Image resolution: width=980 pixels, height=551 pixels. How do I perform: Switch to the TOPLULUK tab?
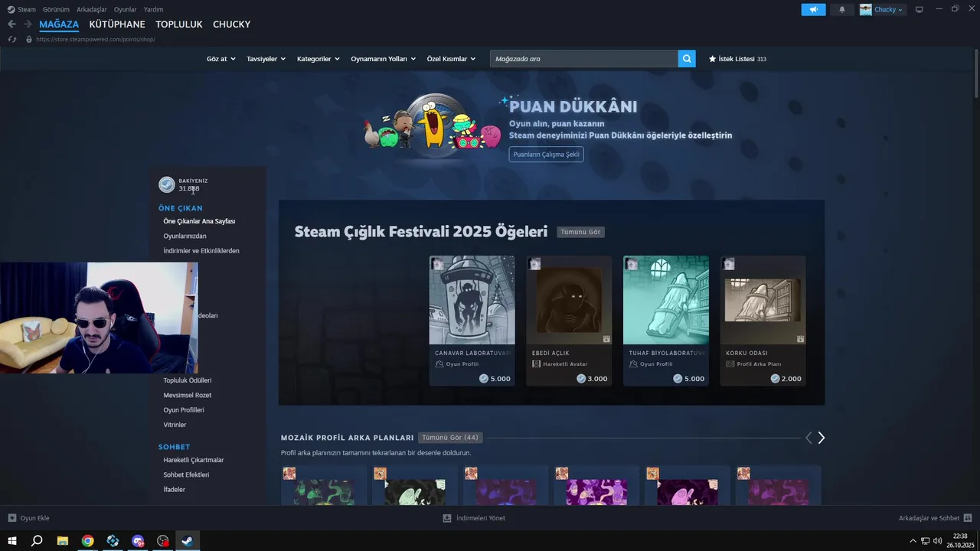pyautogui.click(x=179, y=24)
